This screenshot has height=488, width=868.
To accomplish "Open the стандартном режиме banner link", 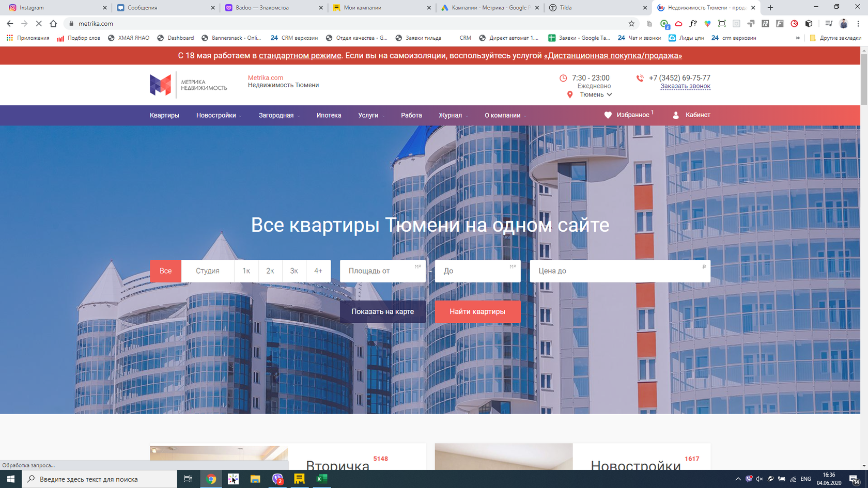I will click(300, 56).
